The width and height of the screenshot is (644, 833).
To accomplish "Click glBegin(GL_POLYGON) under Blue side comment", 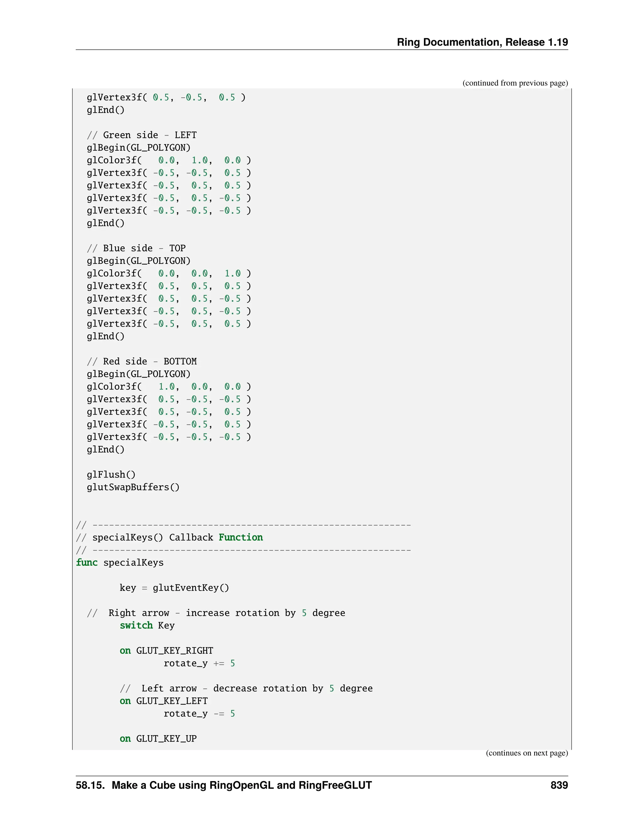I will tap(138, 261).
